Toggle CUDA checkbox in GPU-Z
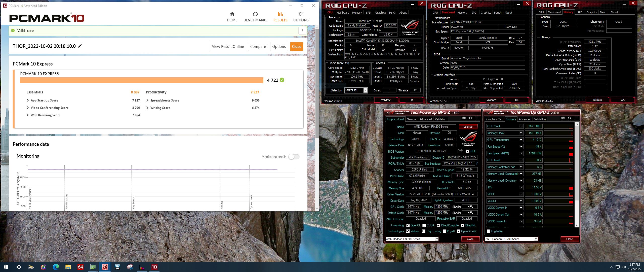This screenshot has height=272, width=644. click(424, 225)
